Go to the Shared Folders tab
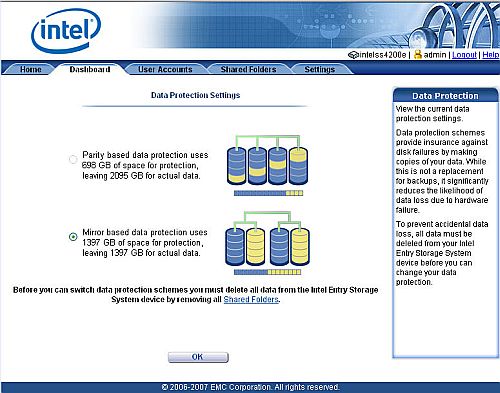 point(248,69)
